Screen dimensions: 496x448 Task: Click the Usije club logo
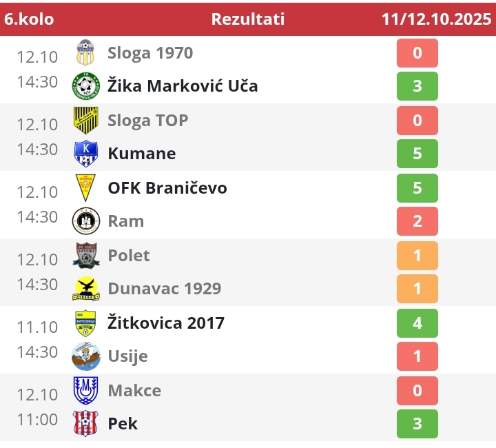click(x=86, y=356)
